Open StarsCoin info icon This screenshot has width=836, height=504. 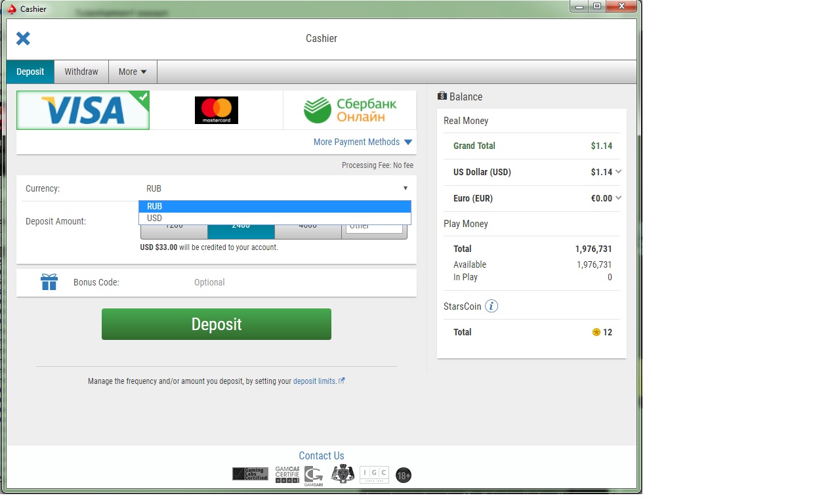pyautogui.click(x=491, y=306)
